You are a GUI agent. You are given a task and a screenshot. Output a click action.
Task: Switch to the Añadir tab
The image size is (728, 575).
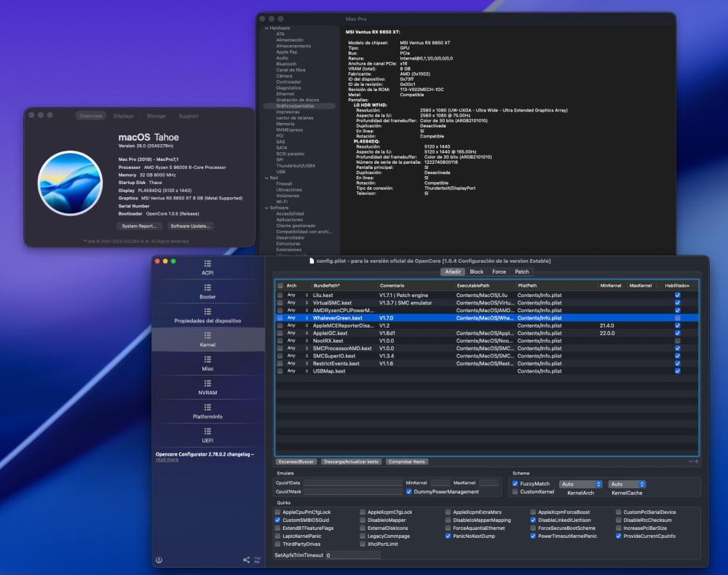coord(453,272)
